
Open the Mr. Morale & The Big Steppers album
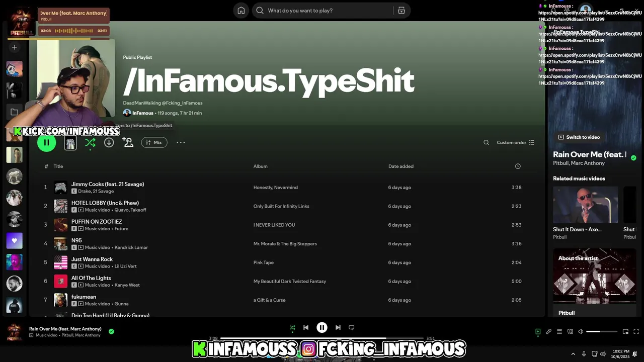285,244
